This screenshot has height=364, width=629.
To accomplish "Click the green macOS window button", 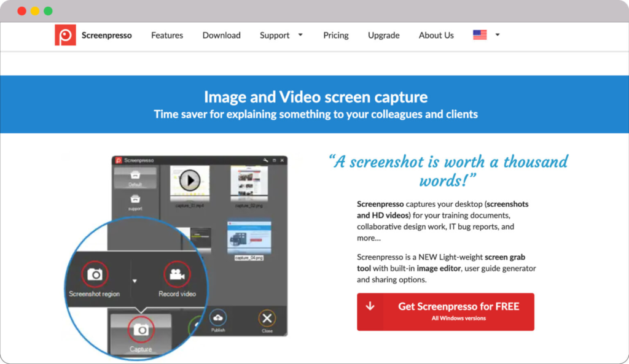I will 48,11.
